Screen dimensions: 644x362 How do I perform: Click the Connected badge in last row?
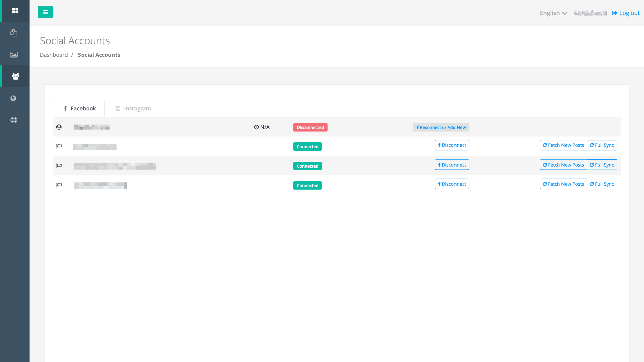[307, 186]
